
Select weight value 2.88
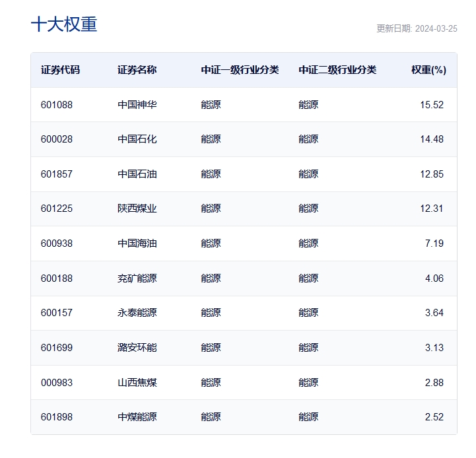pos(434,382)
